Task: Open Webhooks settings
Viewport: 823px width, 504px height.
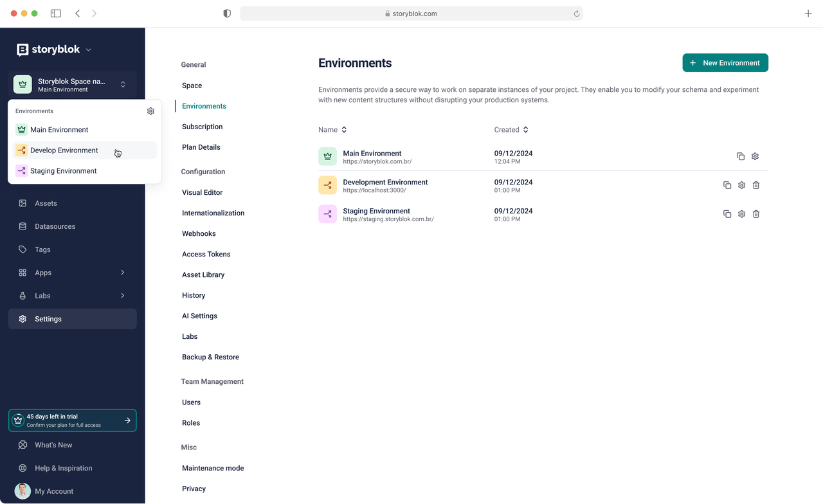Action: pyautogui.click(x=199, y=233)
